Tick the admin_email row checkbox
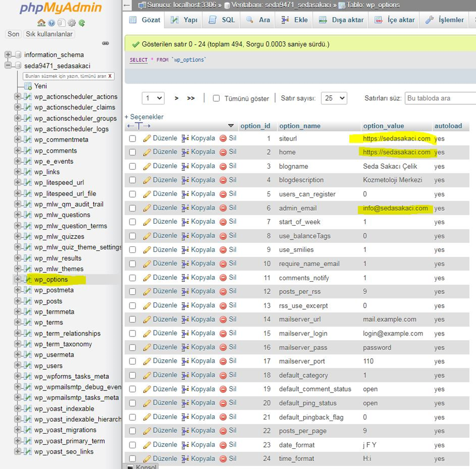476x469 pixels. (132, 208)
